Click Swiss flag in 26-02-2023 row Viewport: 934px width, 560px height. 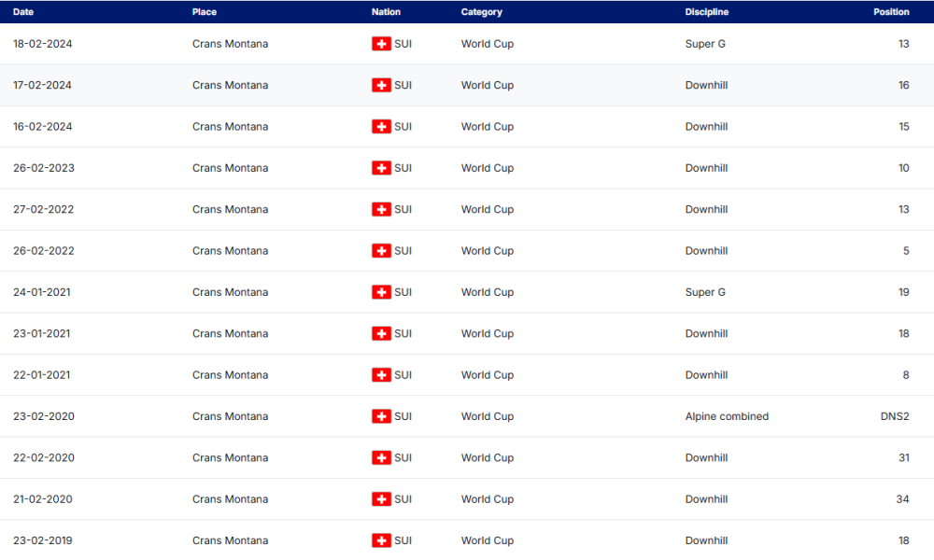coord(381,168)
